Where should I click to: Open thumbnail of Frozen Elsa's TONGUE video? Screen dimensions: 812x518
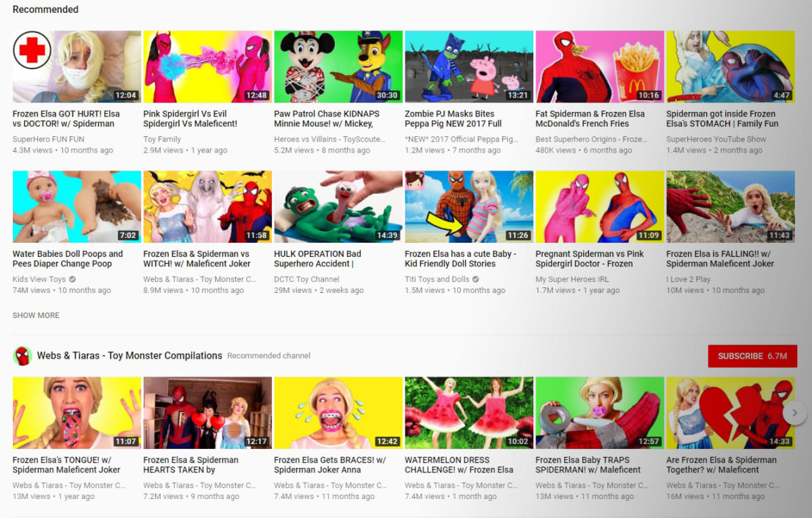click(77, 413)
